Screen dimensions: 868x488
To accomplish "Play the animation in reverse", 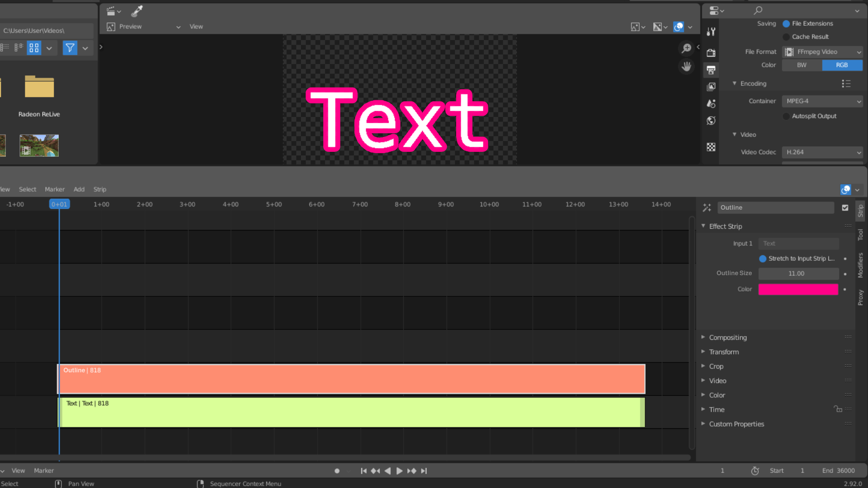I will (387, 471).
